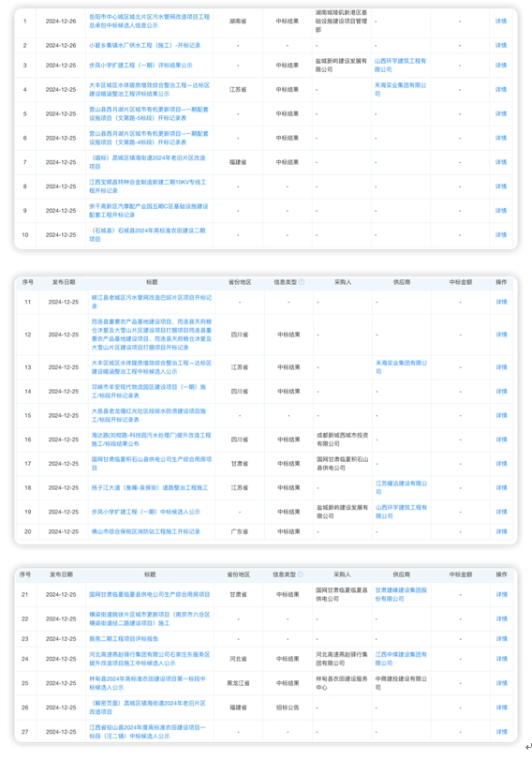Viewport: 532px width, 760px height.
Task: Open 步凤小学扩建工程（一期）评标结果公示 link
Action: tap(140, 65)
